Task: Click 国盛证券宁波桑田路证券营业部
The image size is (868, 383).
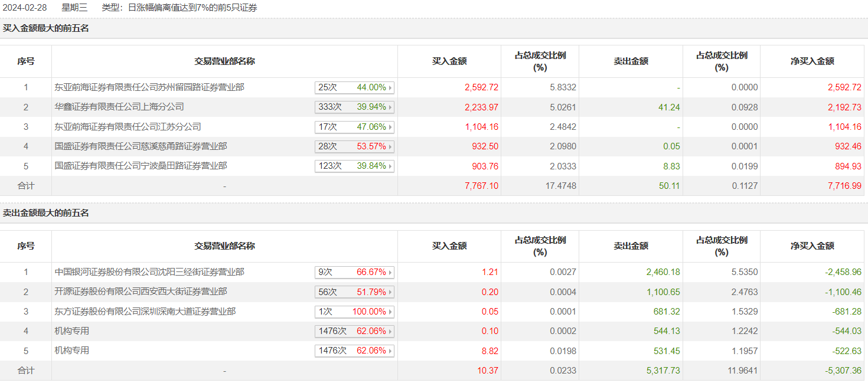Action: 141,166
